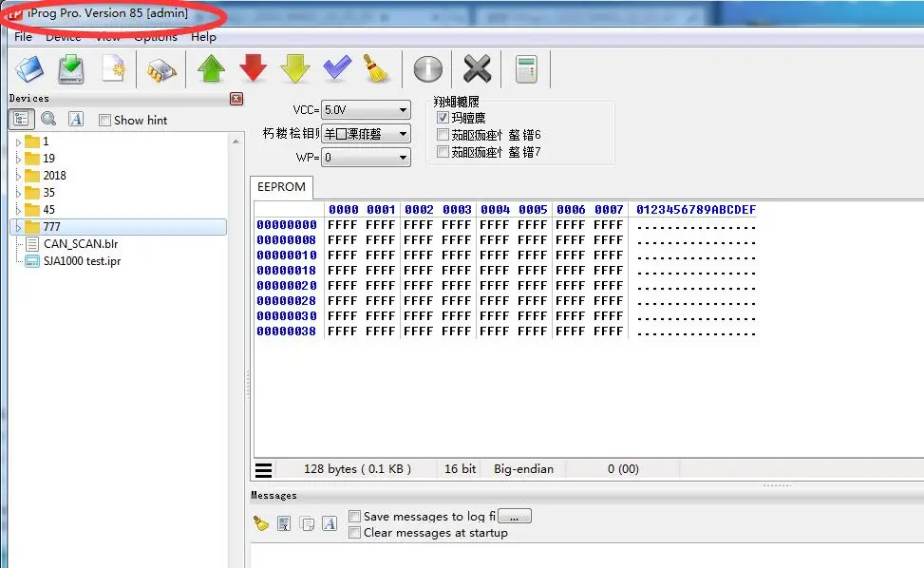Screen dimensions: 924x568
Task: Open the File menu
Action: click(x=23, y=36)
